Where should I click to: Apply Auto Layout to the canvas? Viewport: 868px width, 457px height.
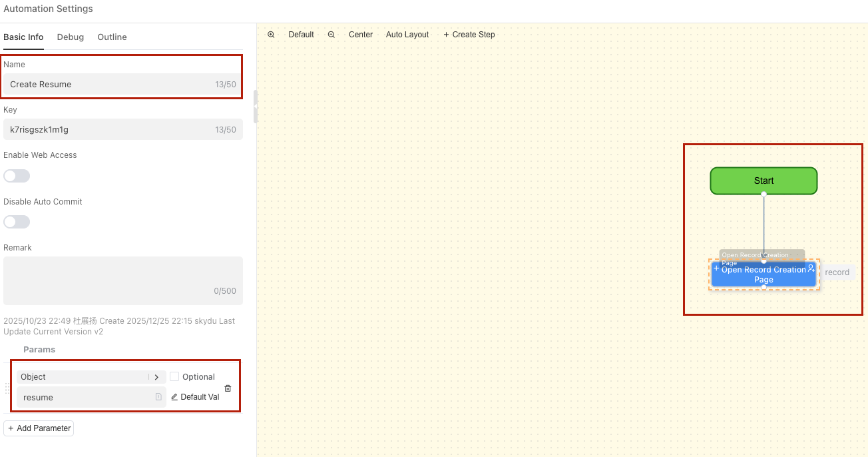407,35
